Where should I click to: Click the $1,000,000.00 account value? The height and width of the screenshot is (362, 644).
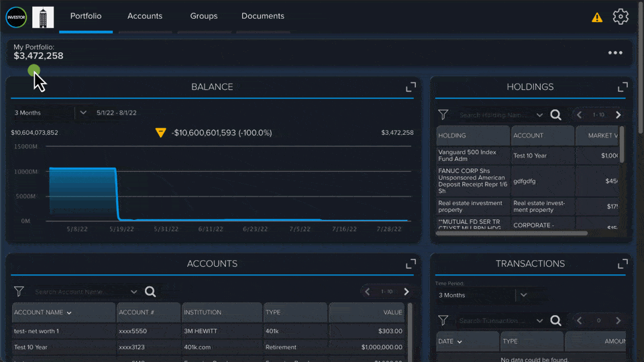click(x=382, y=347)
